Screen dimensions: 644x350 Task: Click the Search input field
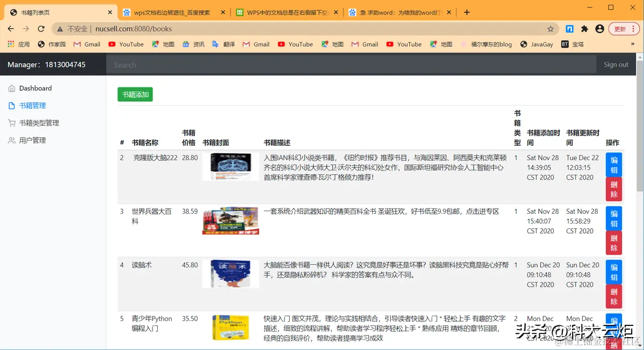(x=351, y=64)
